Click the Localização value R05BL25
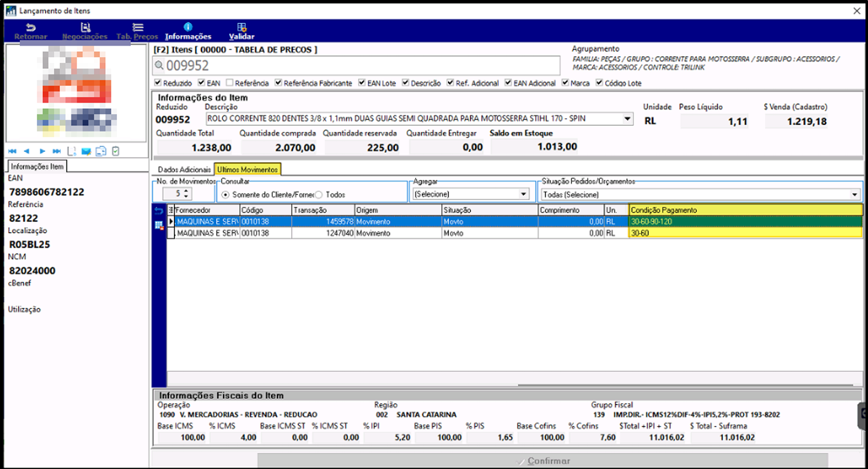This screenshot has width=868, height=469. (x=29, y=245)
